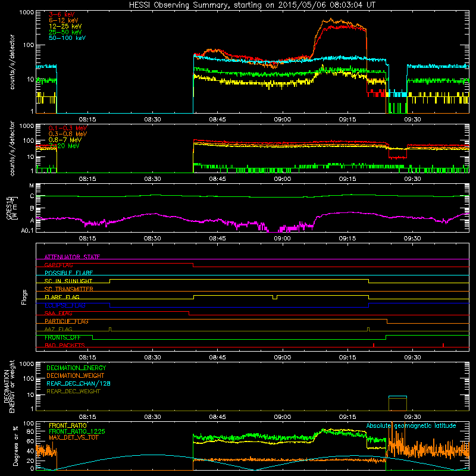This screenshot has height=476, width=476.
Task: Click the small dip in the FLARE_FLAG line
Action: pyautogui.click(x=275, y=297)
